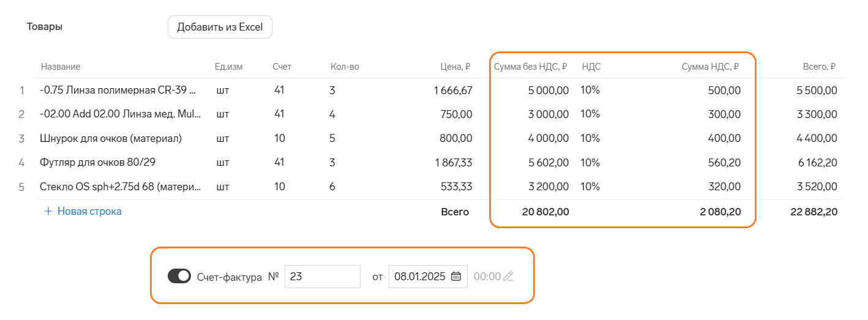Click the quantity 6 for Стекло OS row
This screenshot has width=868, height=320.
332,187
